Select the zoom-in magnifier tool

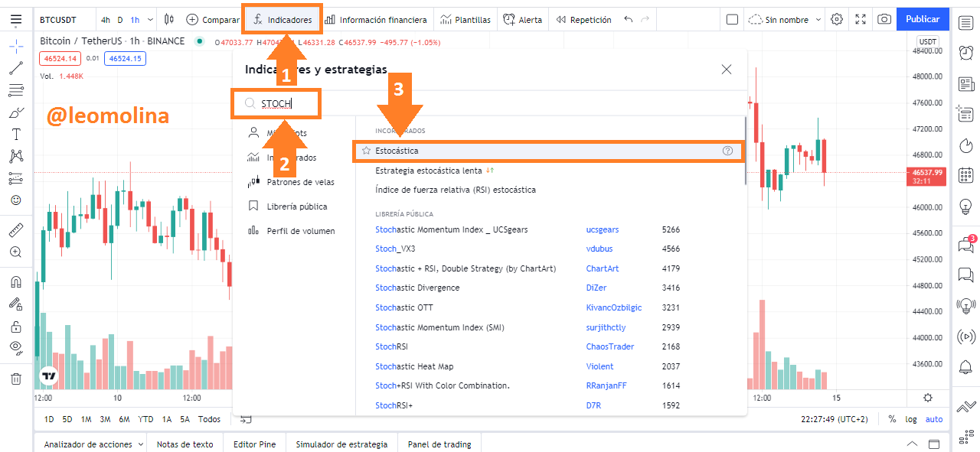tap(16, 252)
